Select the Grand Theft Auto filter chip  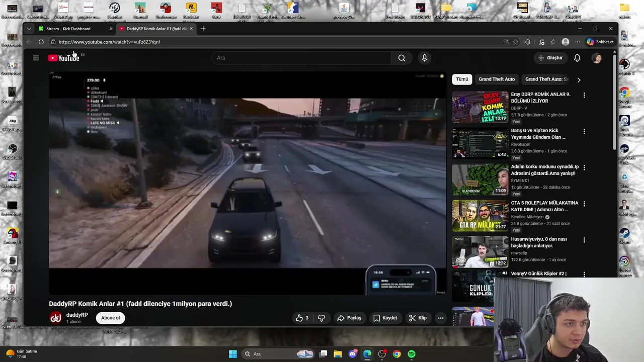(x=497, y=79)
